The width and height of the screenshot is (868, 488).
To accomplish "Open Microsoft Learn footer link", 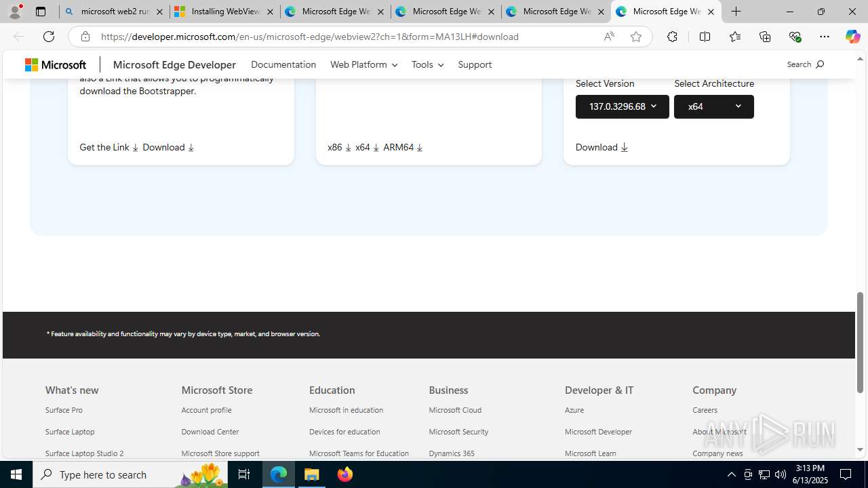I will (591, 453).
